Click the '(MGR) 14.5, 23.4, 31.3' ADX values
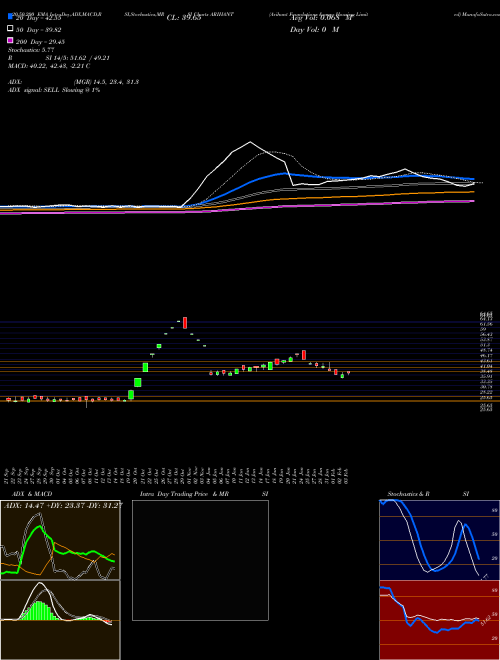The image size is (500, 660). (x=106, y=82)
